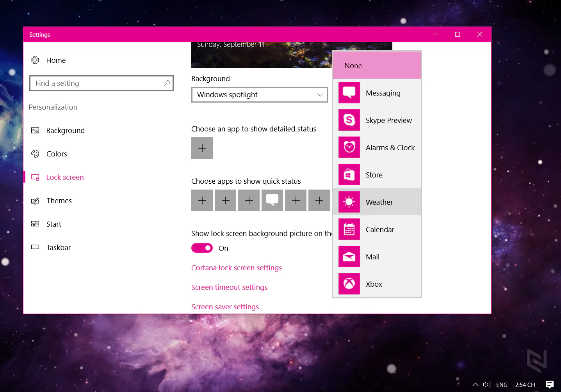Viewport: 561px width, 392px height.
Task: Select the Store app icon
Action: pos(349,175)
